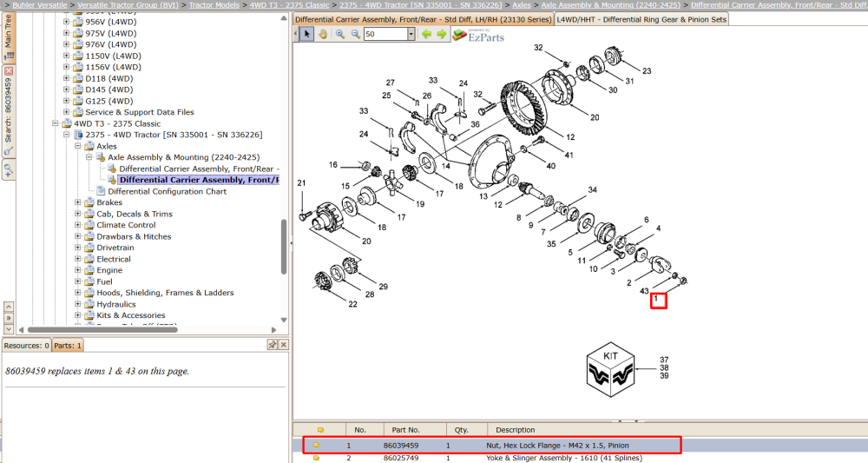Click inside the zoom value field showing 50
The width and height of the screenshot is (868, 463).
pos(385,35)
